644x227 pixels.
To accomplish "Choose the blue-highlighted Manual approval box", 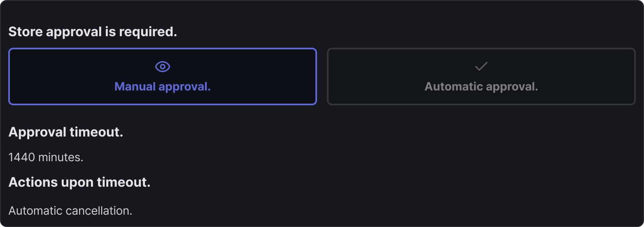I will pos(163,76).
